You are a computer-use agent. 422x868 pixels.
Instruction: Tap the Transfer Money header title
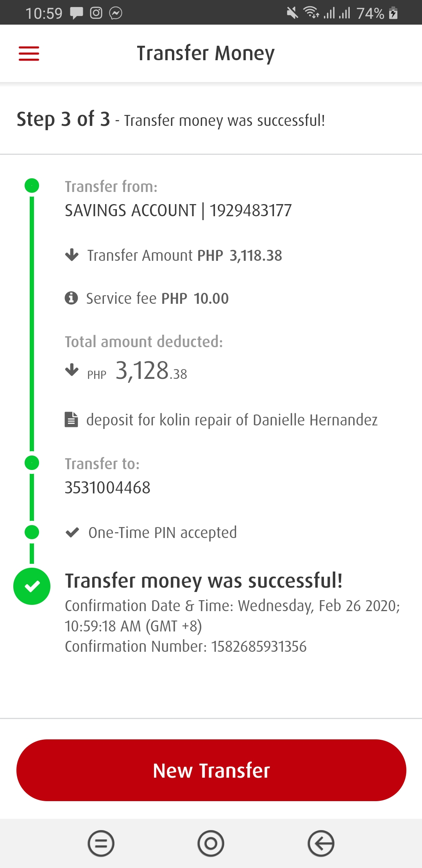[206, 54]
